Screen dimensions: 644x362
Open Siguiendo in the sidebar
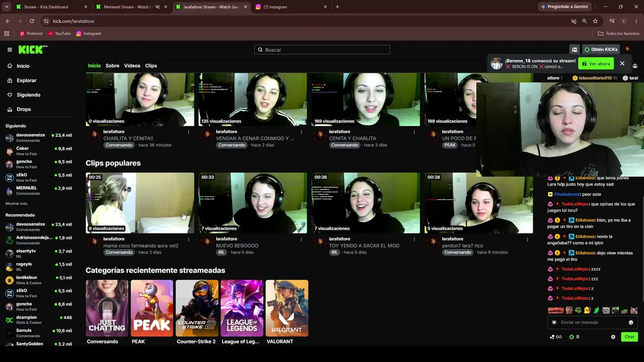24,95
